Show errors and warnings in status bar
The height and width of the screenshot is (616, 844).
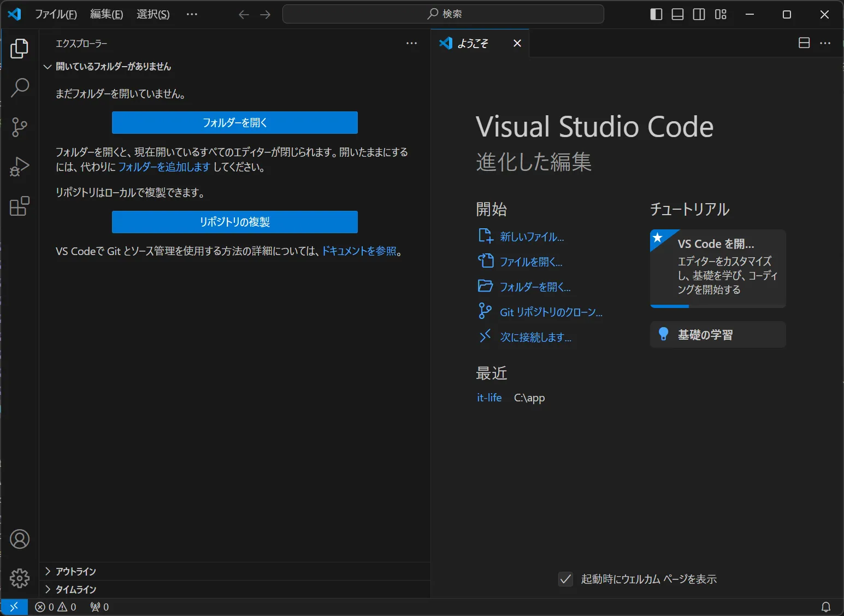pyautogui.click(x=56, y=607)
